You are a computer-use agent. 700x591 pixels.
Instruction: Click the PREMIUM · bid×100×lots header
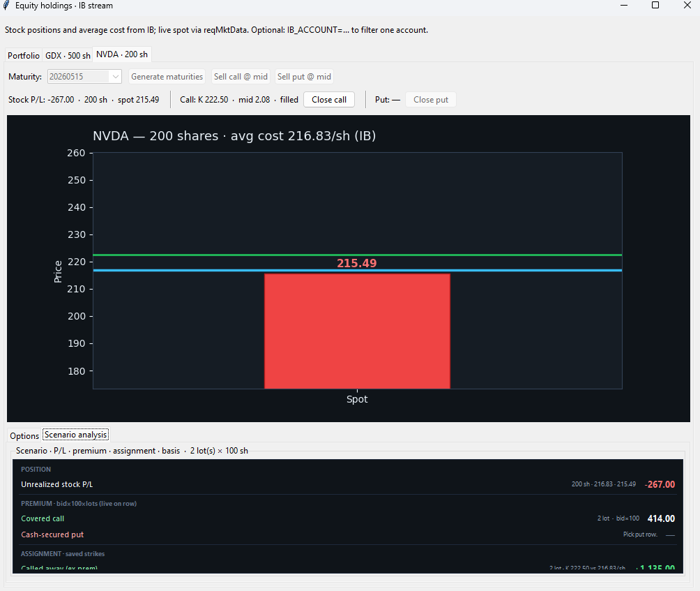tap(79, 504)
